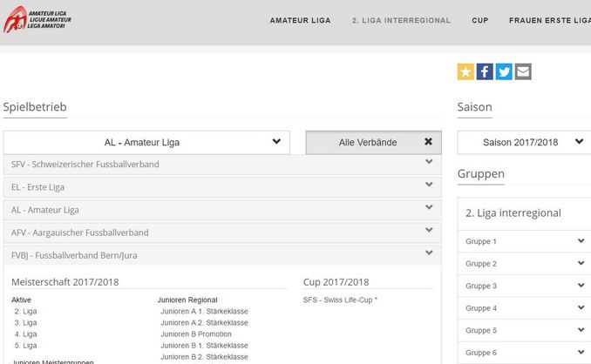Expand the EL - Erste Liga section
The width and height of the screenshot is (591, 364).
tap(222, 186)
